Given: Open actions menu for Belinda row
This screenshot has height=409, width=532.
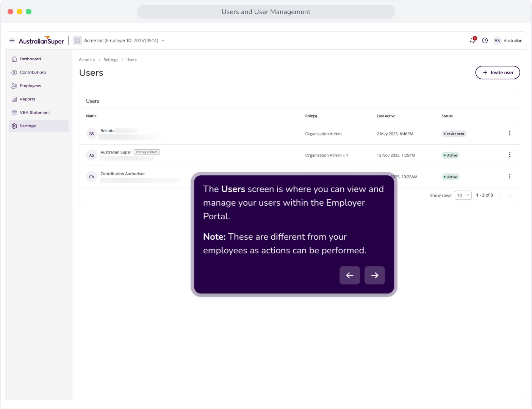Looking at the screenshot, I should (510, 133).
